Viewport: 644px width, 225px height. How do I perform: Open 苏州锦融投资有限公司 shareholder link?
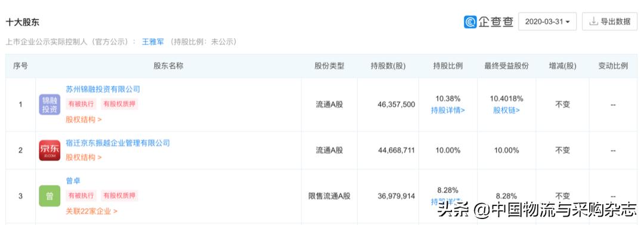[103, 90]
